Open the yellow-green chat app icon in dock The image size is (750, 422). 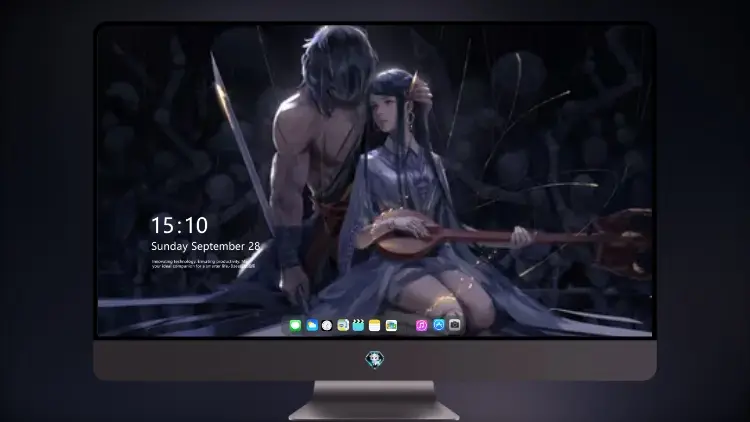(343, 326)
